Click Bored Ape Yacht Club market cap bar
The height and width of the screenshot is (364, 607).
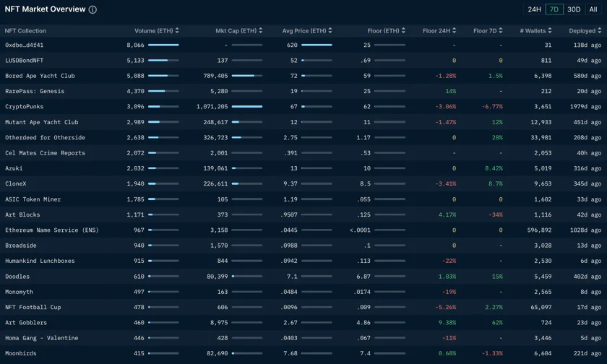tap(247, 76)
